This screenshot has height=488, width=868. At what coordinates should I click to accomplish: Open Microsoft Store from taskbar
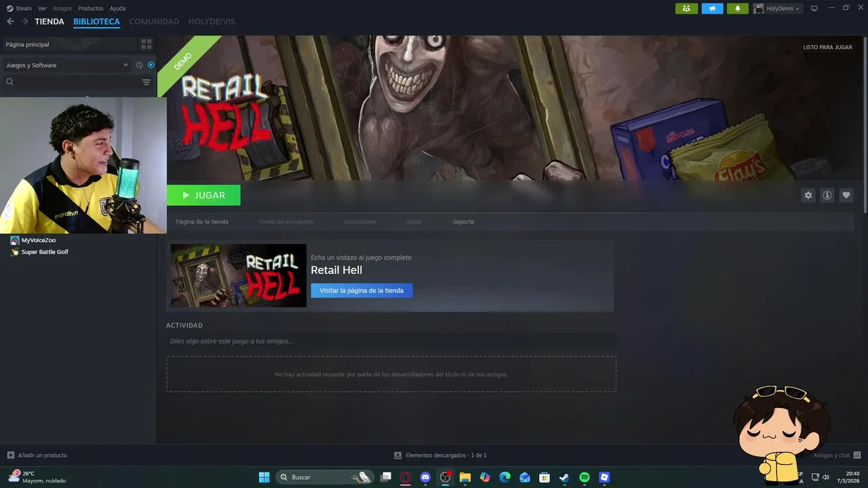pyautogui.click(x=545, y=477)
